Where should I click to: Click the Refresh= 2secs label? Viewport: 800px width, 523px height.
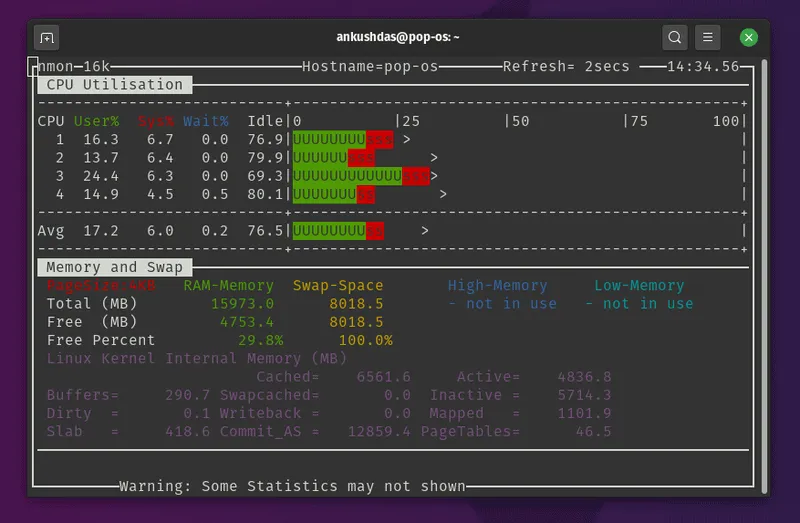click(x=566, y=67)
